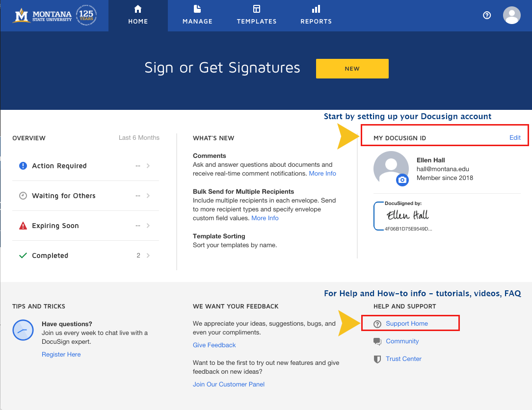The width and height of the screenshot is (532, 410).
Task: Open the Community link
Action: click(402, 341)
